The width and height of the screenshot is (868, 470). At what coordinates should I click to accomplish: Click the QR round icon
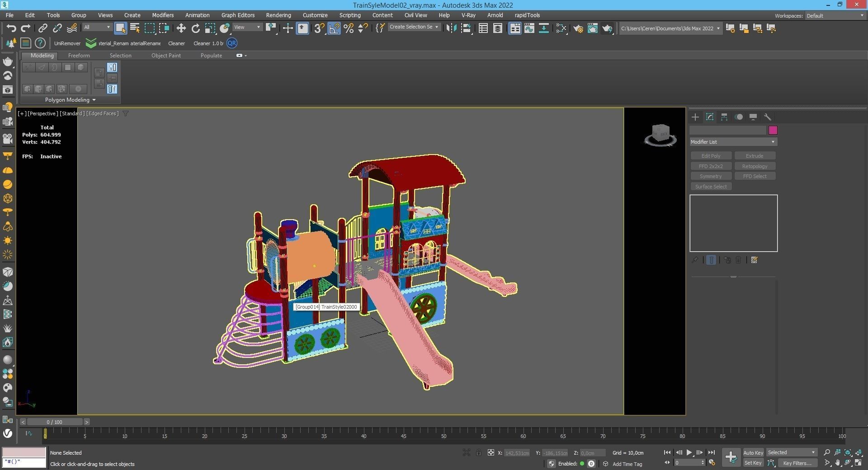(232, 43)
